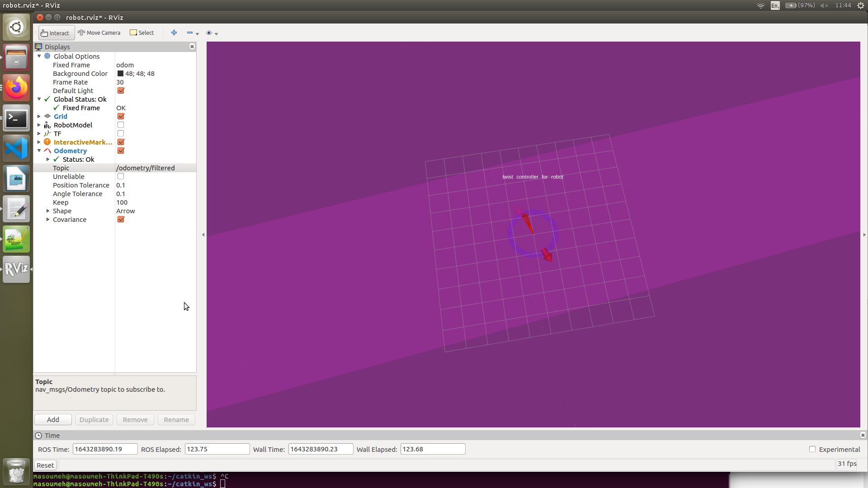Image resolution: width=868 pixels, height=488 pixels.
Task: Click the Odometry display icon
Action: (x=47, y=150)
